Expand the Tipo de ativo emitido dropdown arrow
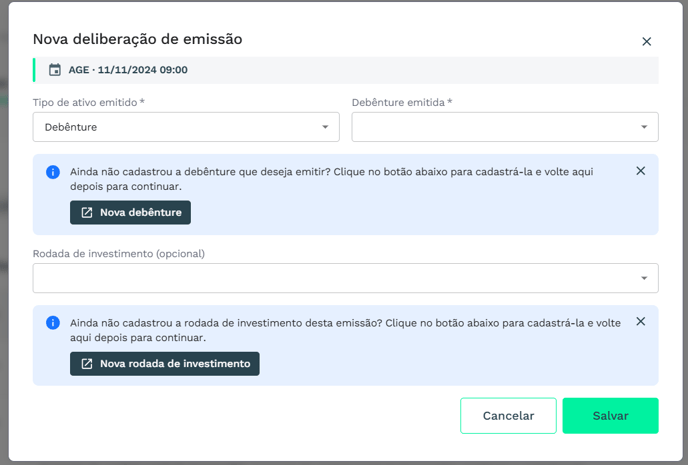This screenshot has height=465, width=688. pos(325,127)
